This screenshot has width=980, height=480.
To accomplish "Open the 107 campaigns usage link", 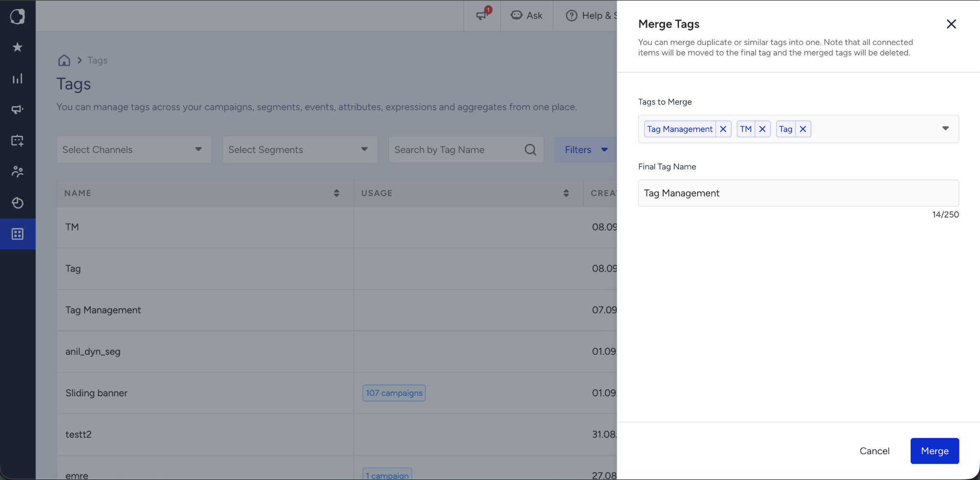I will point(394,393).
